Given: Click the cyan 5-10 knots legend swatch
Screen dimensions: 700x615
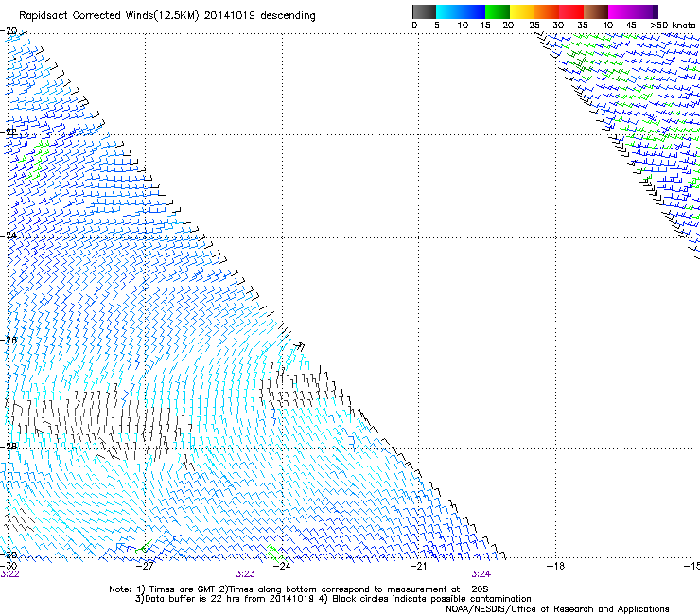Looking at the screenshot, I should 448,11.
